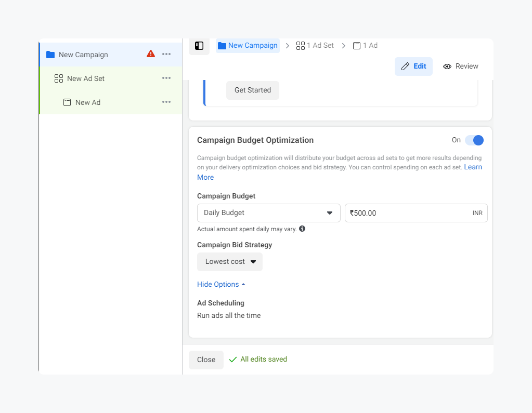Screen dimensions: 532x413
Task: Turn off Campaign Budget Optimization switch
Action: pos(474,140)
